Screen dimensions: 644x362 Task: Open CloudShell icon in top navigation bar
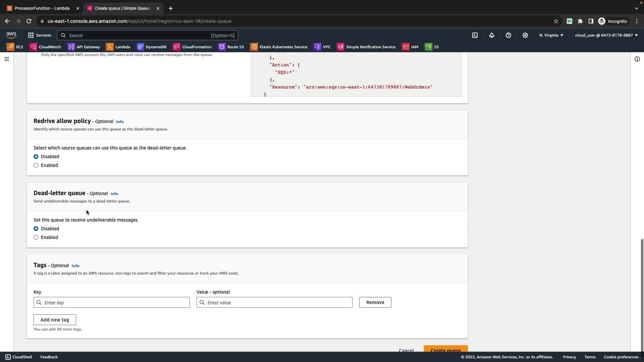tap(475, 35)
